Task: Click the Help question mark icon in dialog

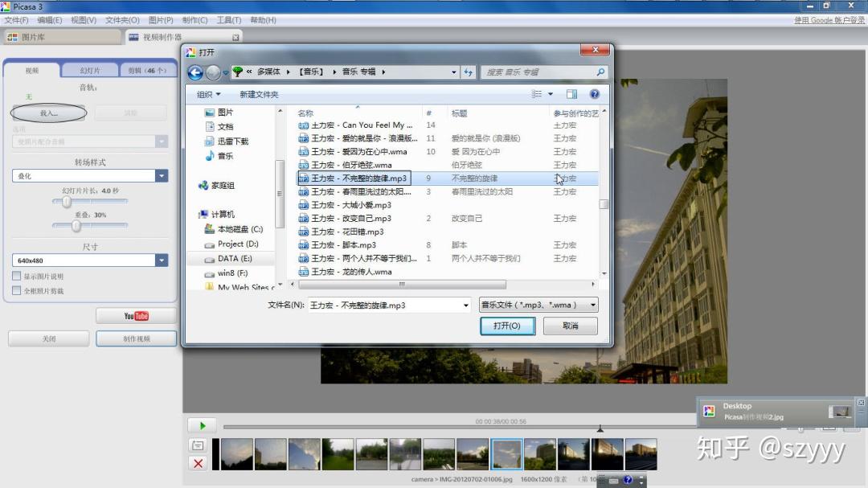Action: click(x=593, y=94)
